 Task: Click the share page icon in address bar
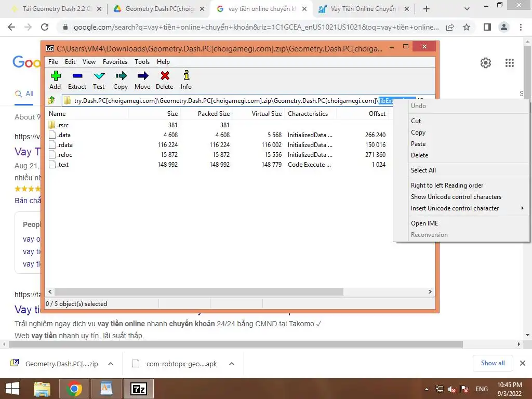point(450,27)
